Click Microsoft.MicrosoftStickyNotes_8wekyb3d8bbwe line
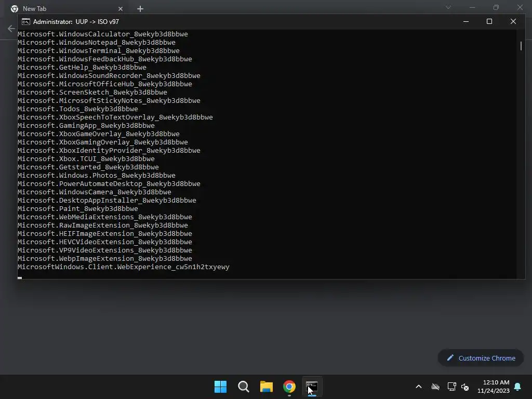This screenshot has height=399, width=532. click(x=109, y=100)
